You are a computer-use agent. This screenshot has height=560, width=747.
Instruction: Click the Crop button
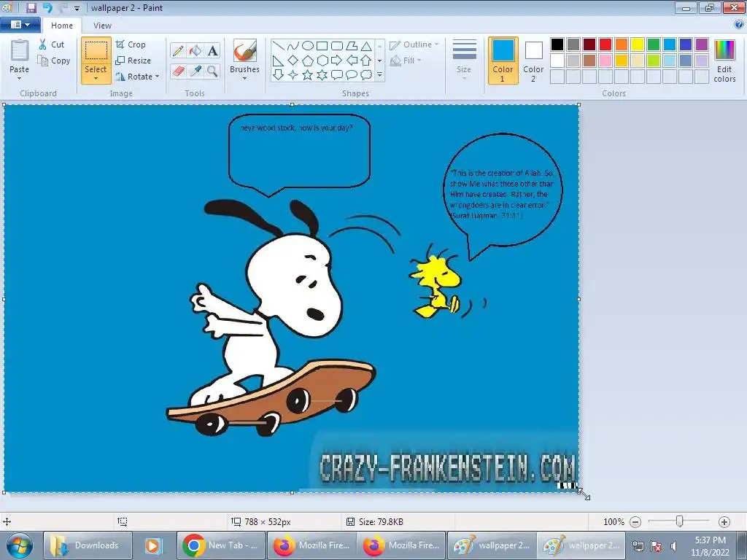point(131,44)
